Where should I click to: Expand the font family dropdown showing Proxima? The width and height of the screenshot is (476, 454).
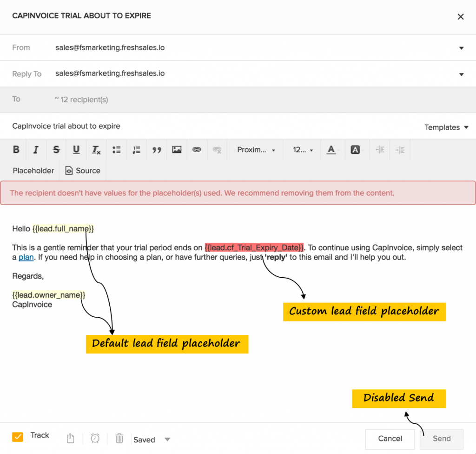click(255, 149)
